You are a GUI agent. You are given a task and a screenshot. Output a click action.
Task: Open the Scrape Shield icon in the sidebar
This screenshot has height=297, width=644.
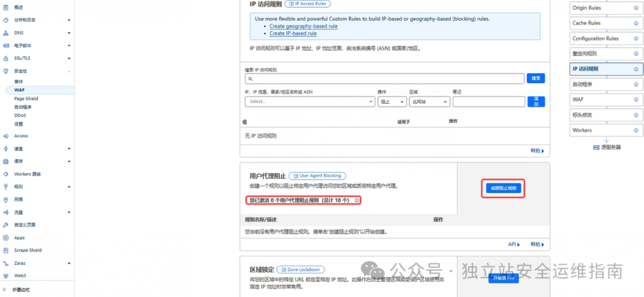tap(6, 250)
